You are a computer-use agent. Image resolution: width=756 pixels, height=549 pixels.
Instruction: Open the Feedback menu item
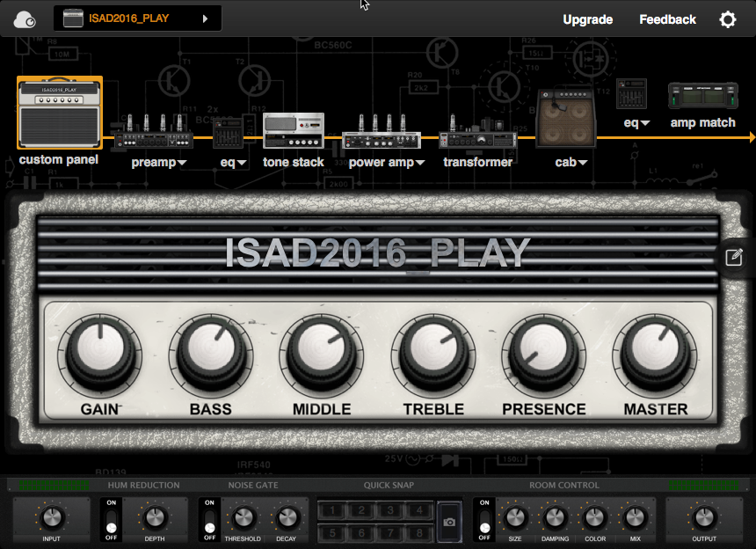pyautogui.click(x=667, y=19)
